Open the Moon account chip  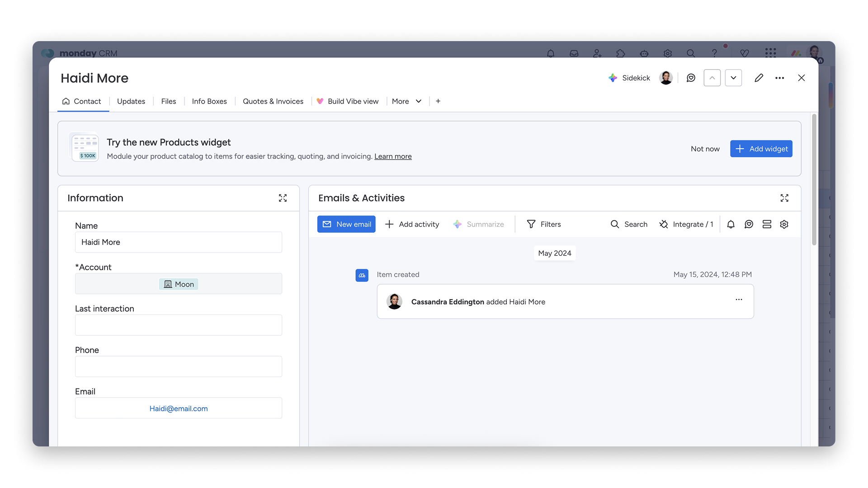pyautogui.click(x=179, y=284)
